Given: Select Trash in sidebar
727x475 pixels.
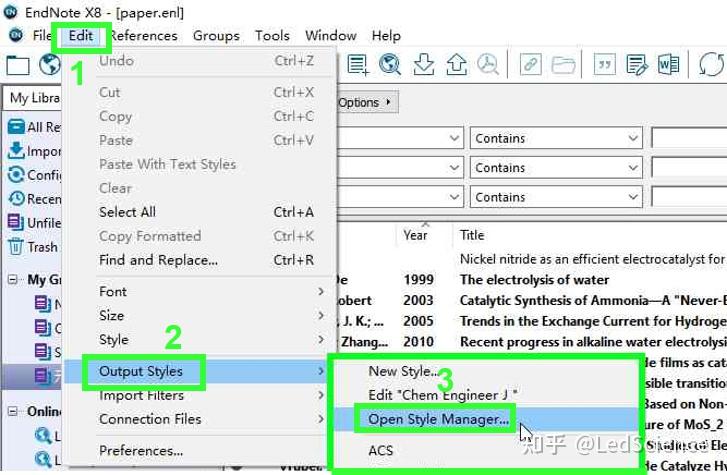Looking at the screenshot, I should tap(33, 247).
